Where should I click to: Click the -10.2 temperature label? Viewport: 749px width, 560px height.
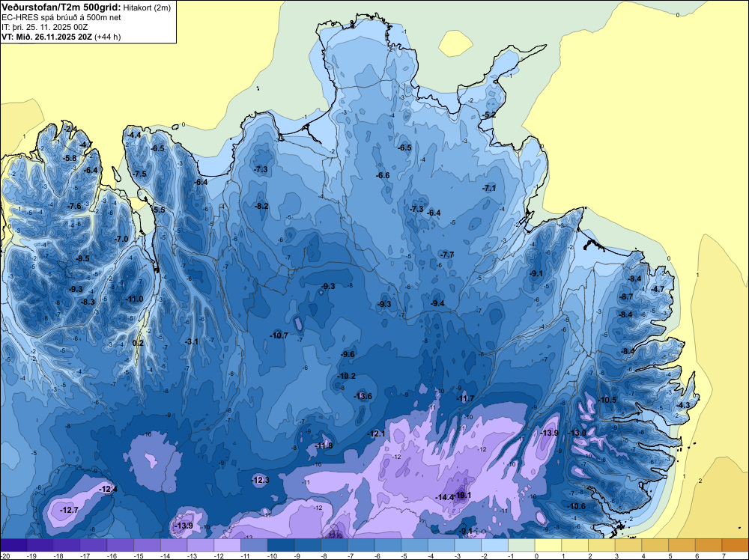point(347,376)
